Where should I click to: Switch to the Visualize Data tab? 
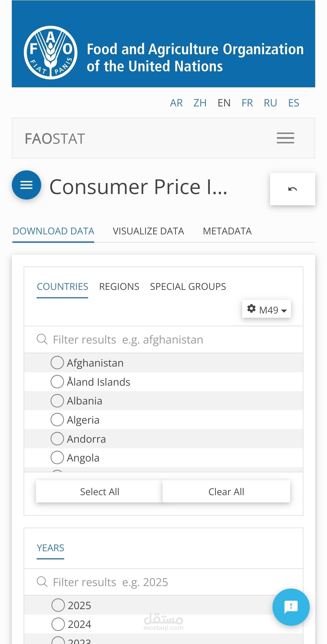(x=148, y=231)
